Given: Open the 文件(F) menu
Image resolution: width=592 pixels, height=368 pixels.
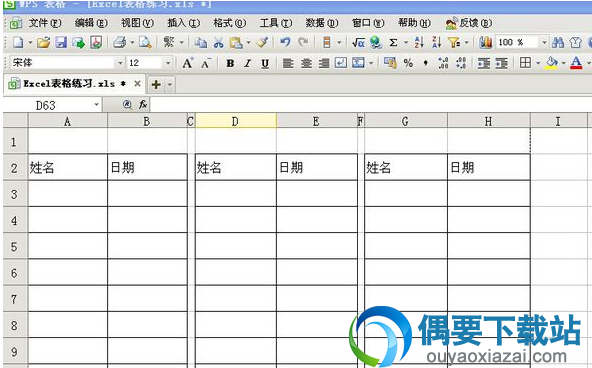Looking at the screenshot, I should (x=45, y=23).
